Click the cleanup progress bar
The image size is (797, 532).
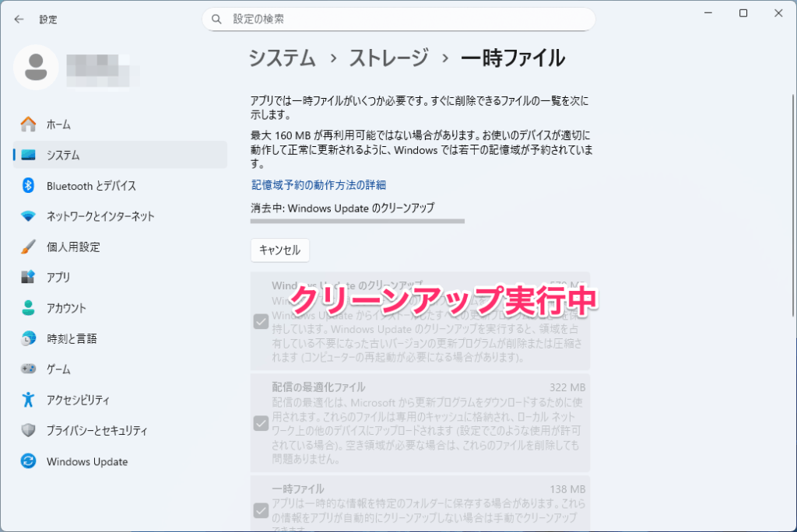(357, 221)
